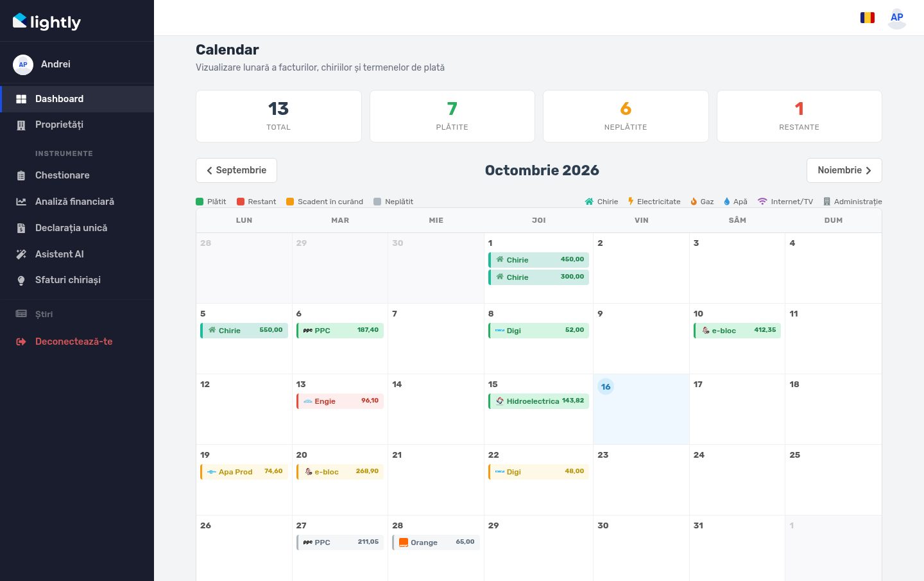Screen dimensions: 924x581
Task: Open Sfaturi chiriași page
Action: coord(77,281)
